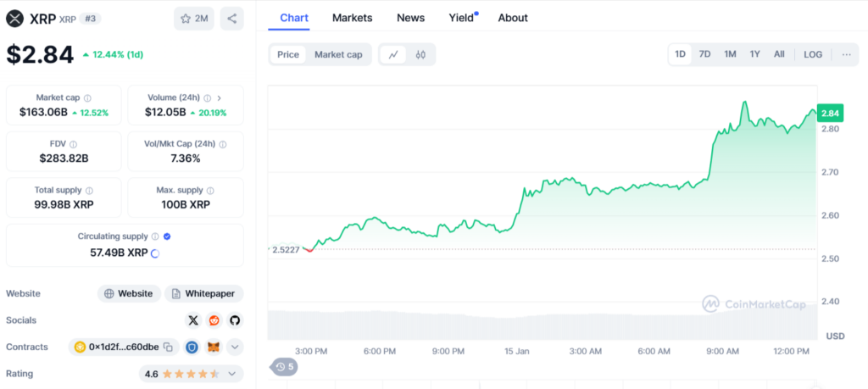This screenshot has width=868, height=389.
Task: Open the info icon beside Circulating supply
Action: tap(155, 236)
